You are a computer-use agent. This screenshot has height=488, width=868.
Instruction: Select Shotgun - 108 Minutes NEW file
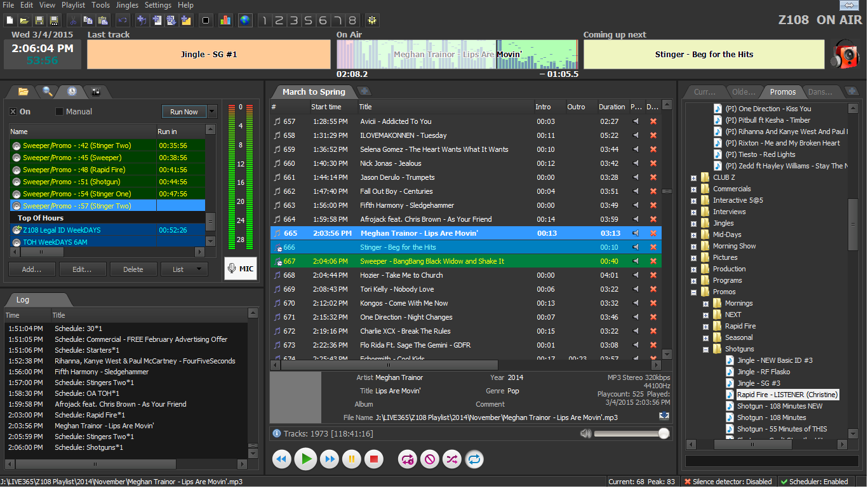point(780,407)
